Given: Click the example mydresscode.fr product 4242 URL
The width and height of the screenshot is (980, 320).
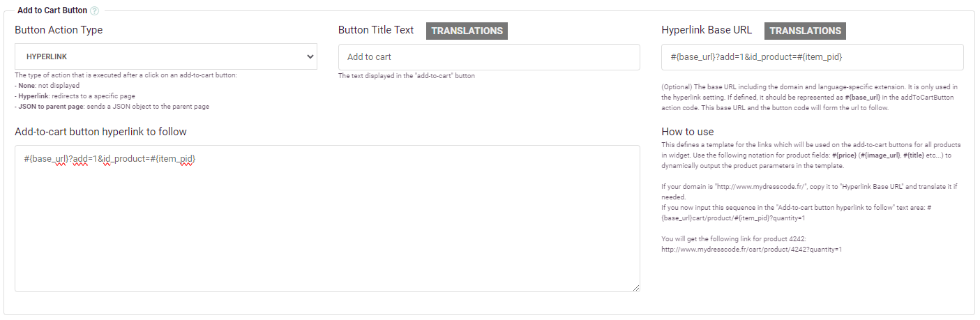Looking at the screenshot, I should (x=751, y=249).
